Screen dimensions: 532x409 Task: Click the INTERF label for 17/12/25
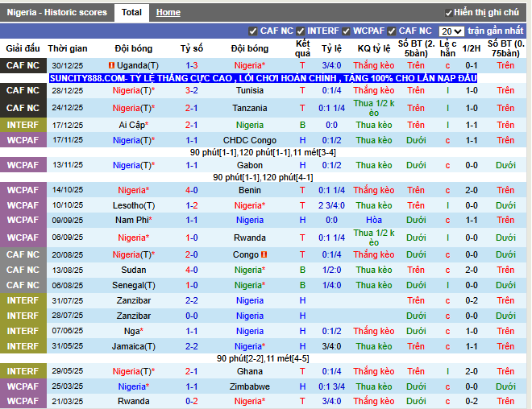(x=23, y=125)
